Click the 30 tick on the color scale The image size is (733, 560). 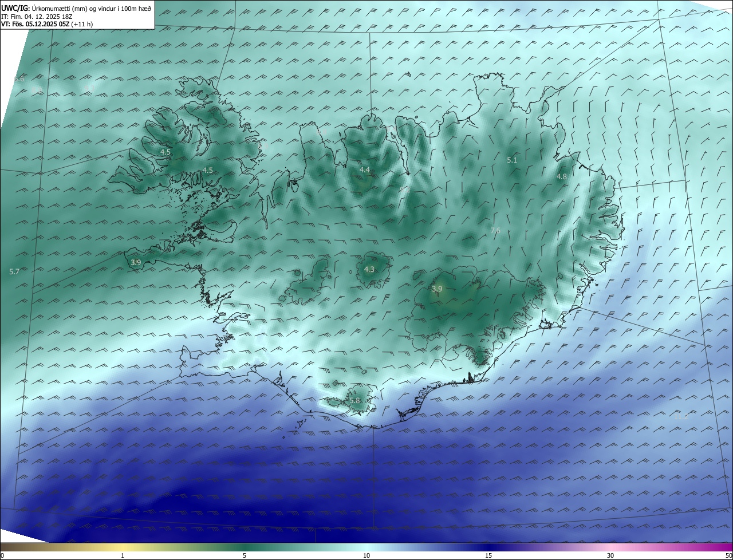[x=610, y=555]
